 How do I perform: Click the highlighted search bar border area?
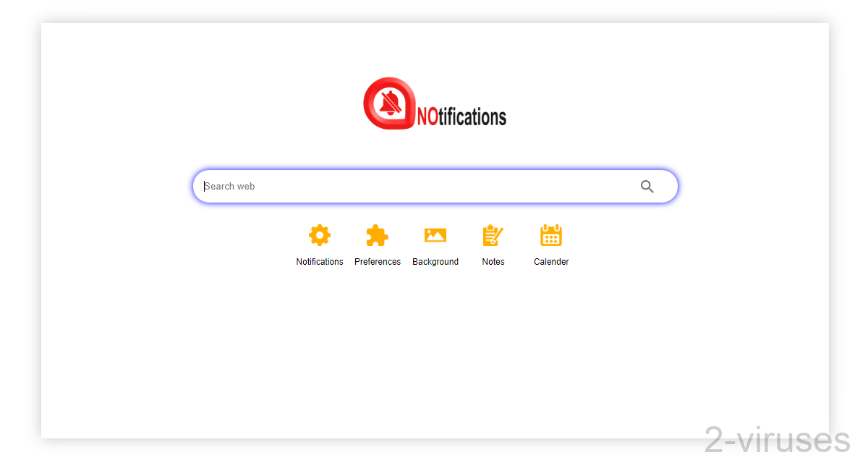435,170
